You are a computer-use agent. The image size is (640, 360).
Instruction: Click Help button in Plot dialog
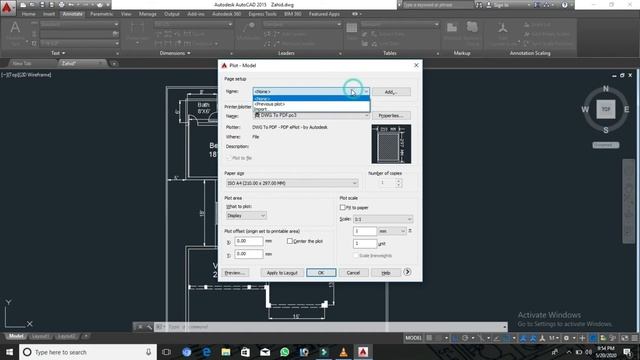[386, 273]
